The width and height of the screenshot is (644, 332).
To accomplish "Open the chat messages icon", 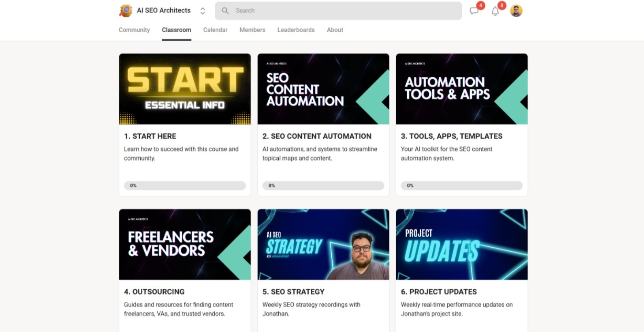I will tap(474, 11).
